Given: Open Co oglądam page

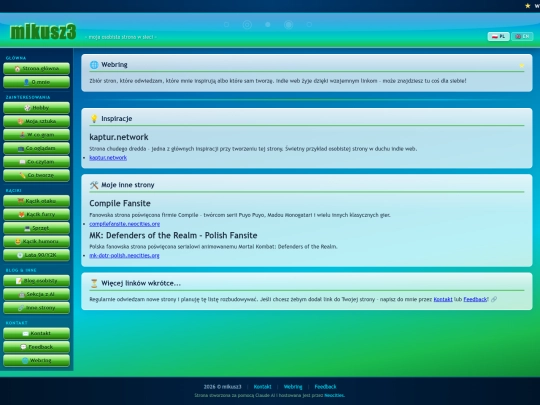Looking at the screenshot, I should pyautogui.click(x=37, y=148).
